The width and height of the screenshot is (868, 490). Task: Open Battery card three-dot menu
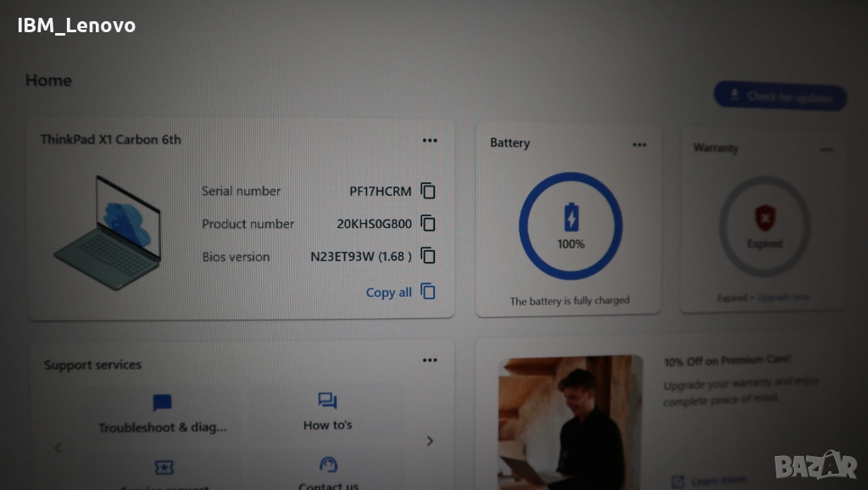639,145
